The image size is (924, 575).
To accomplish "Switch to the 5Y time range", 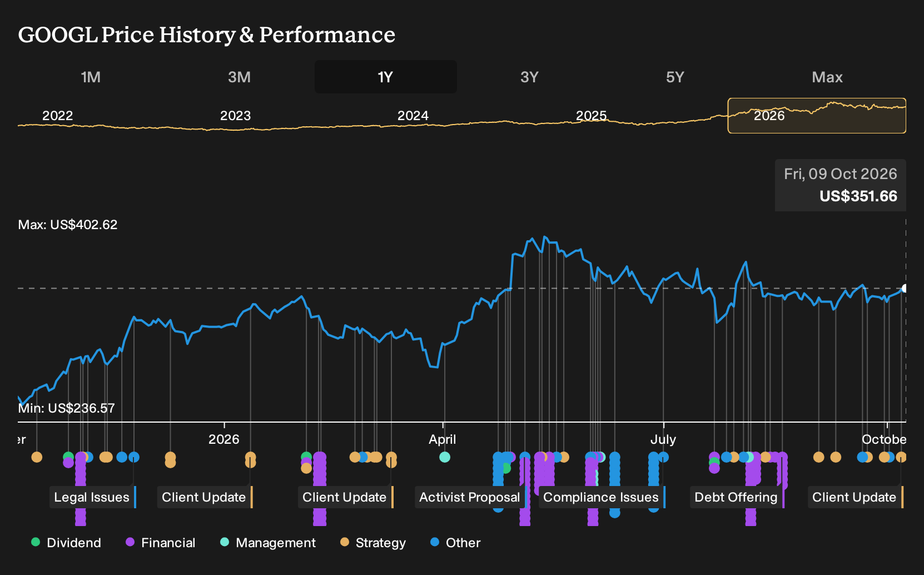I will click(675, 77).
